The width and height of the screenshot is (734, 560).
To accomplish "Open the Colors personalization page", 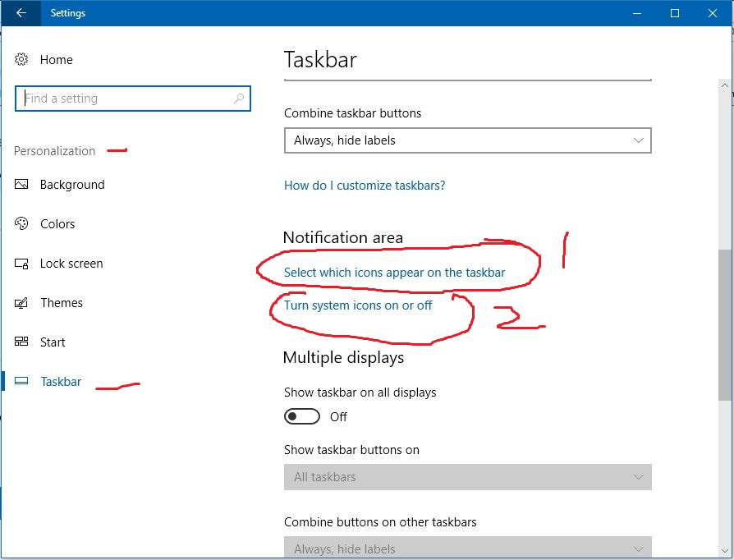I will 22,224.
